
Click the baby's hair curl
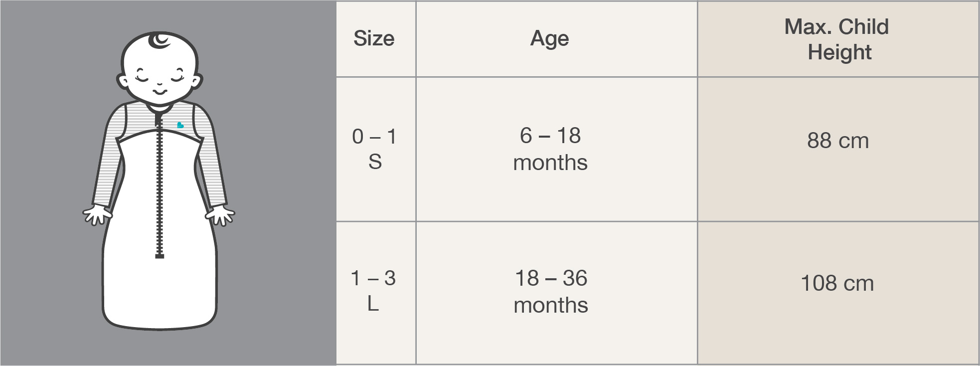pyautogui.click(x=161, y=40)
